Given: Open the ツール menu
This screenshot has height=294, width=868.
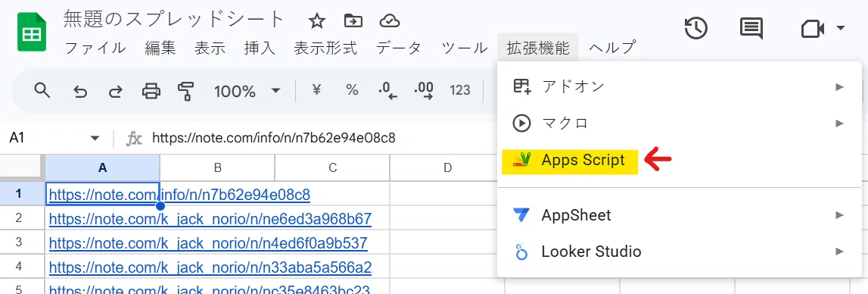Looking at the screenshot, I should coord(465,48).
